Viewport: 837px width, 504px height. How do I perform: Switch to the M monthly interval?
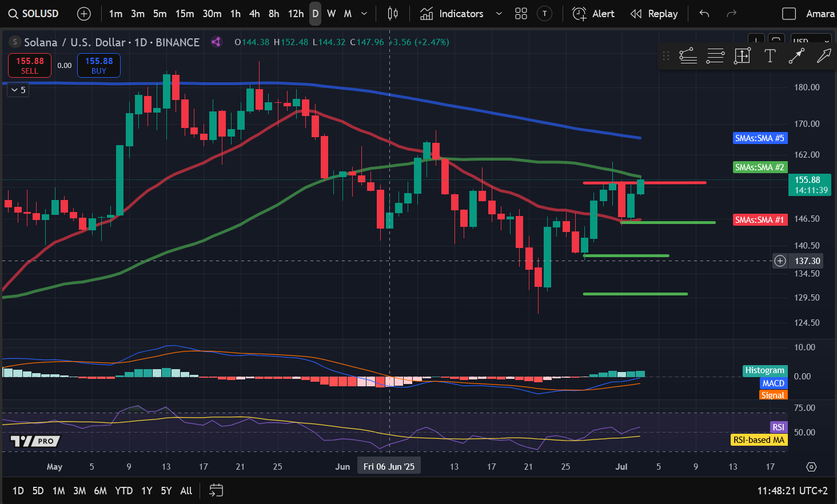[348, 14]
